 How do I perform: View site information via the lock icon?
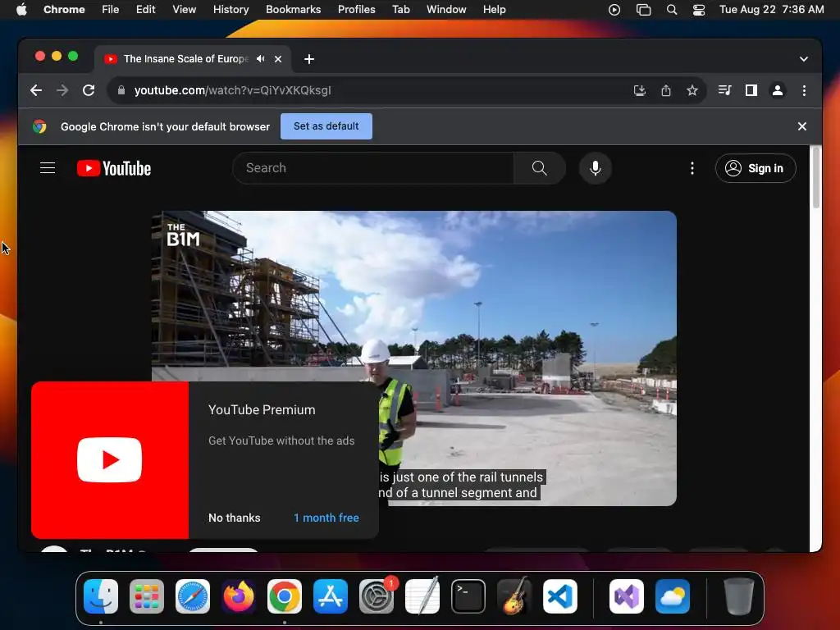121,90
